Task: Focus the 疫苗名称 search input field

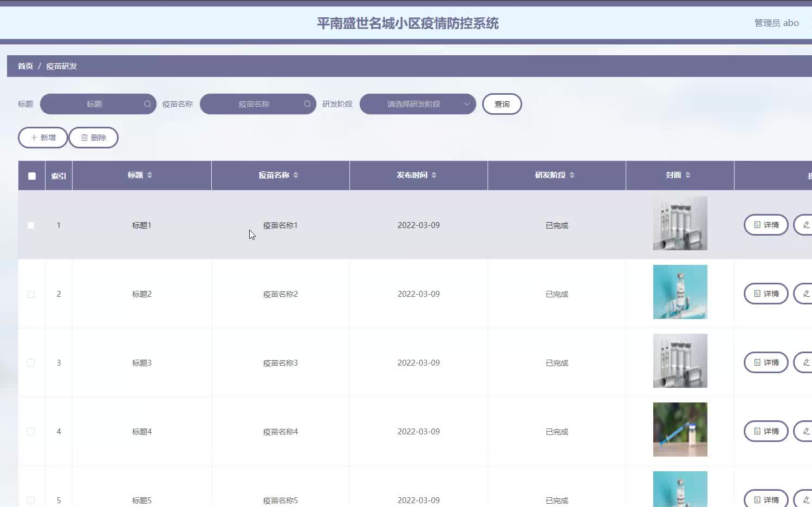Action: click(258, 104)
